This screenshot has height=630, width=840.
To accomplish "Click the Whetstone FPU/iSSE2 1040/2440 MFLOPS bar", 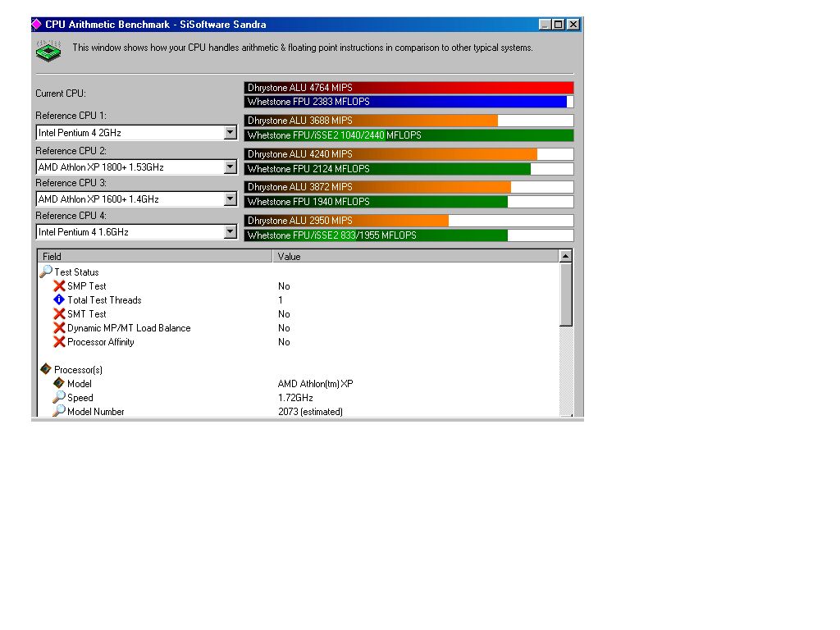I will [x=409, y=135].
